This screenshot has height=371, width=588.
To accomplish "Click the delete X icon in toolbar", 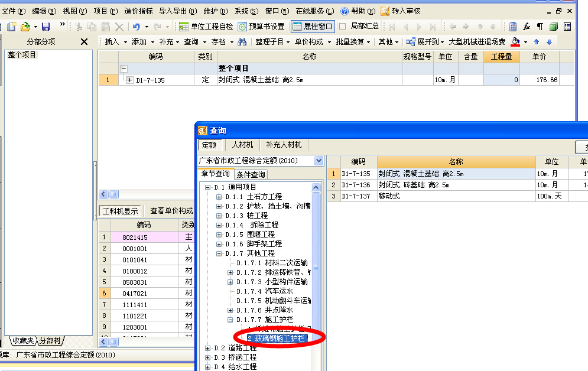I will (119, 27).
